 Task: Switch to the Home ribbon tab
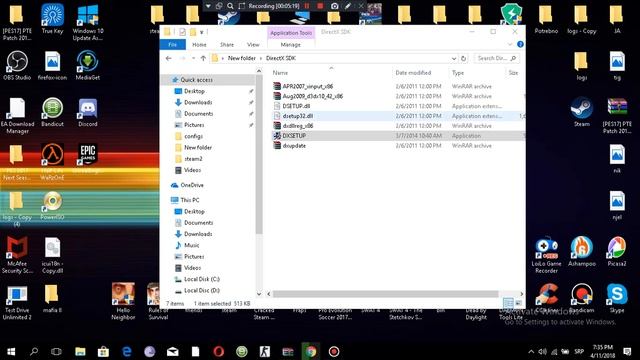[x=199, y=44]
